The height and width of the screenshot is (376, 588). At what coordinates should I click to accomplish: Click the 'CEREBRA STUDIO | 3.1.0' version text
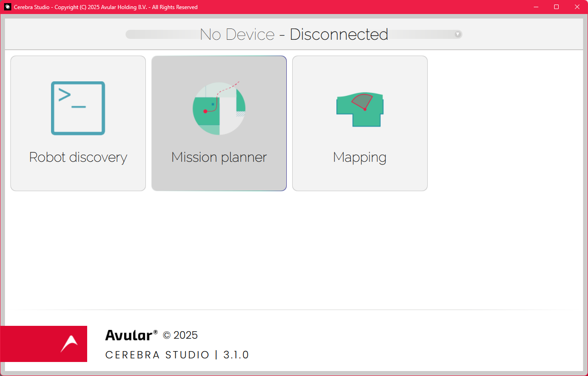(x=177, y=355)
